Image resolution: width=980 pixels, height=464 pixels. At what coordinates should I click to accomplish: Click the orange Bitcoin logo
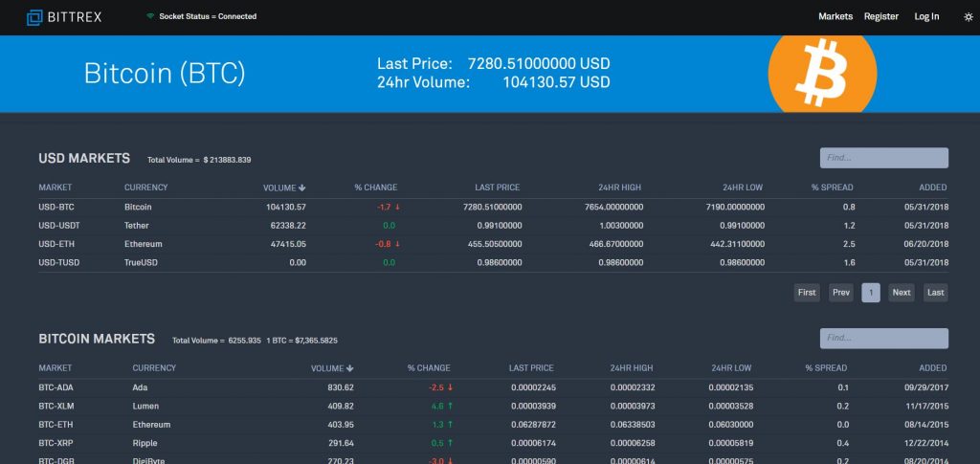pyautogui.click(x=822, y=73)
